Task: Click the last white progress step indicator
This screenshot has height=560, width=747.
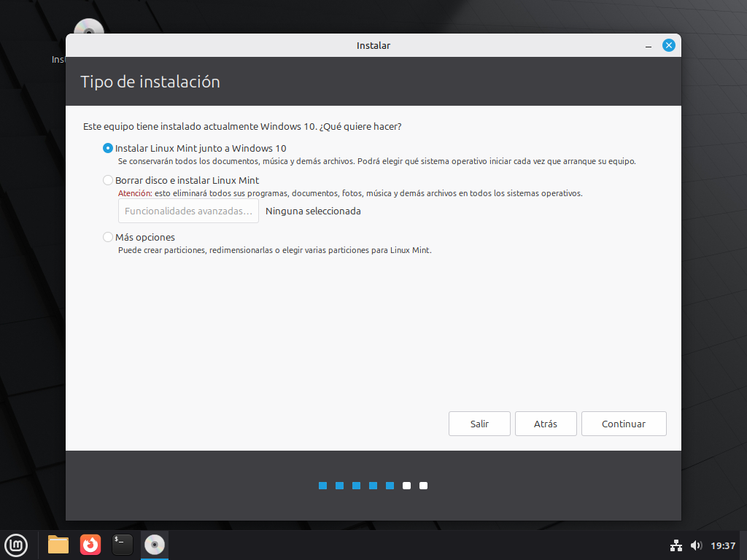Action: (423, 486)
